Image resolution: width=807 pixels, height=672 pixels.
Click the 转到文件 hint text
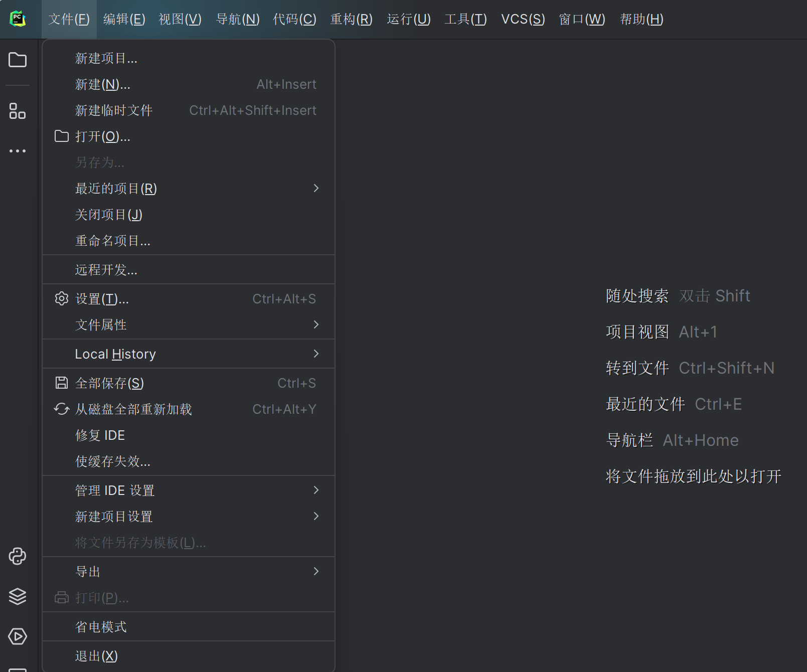[x=637, y=368]
